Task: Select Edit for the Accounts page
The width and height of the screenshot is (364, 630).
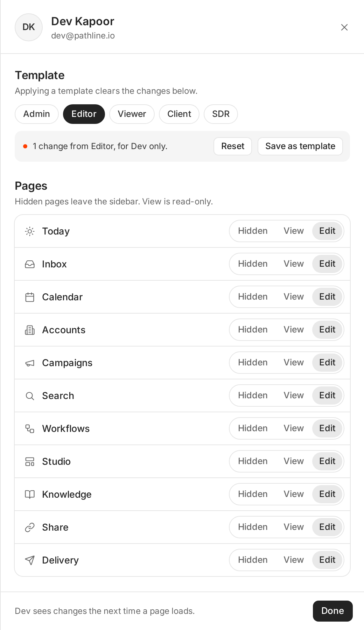Action: [327, 330]
